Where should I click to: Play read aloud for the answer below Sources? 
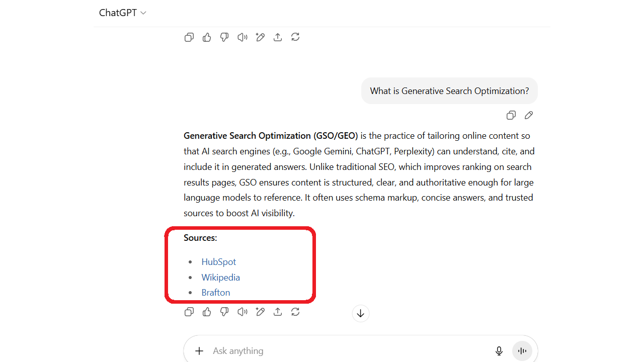pyautogui.click(x=243, y=312)
